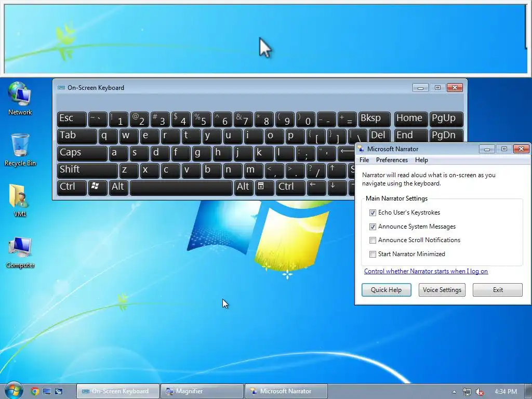Maximize the On-Screen Keyboard window
The width and height of the screenshot is (532, 399).
[437, 88]
